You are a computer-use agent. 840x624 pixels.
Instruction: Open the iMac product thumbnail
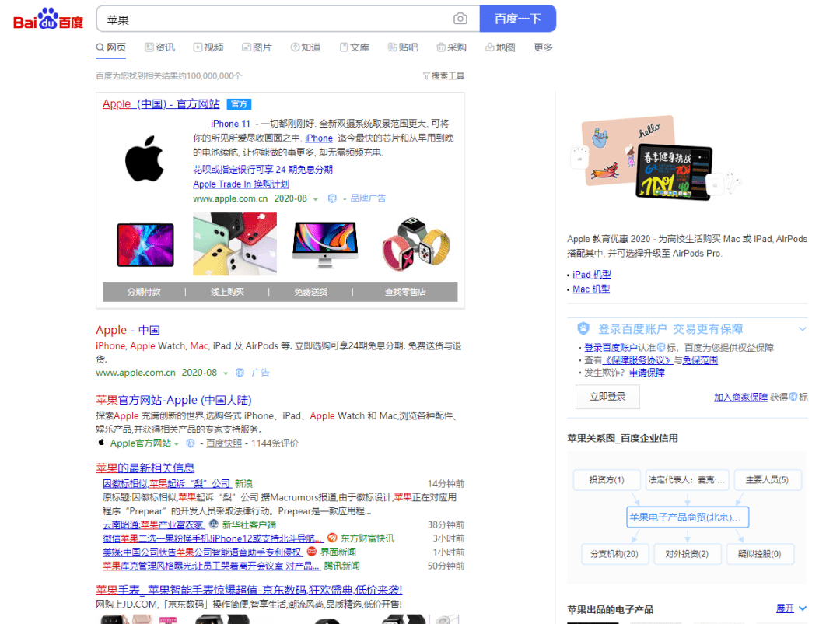[x=325, y=245]
